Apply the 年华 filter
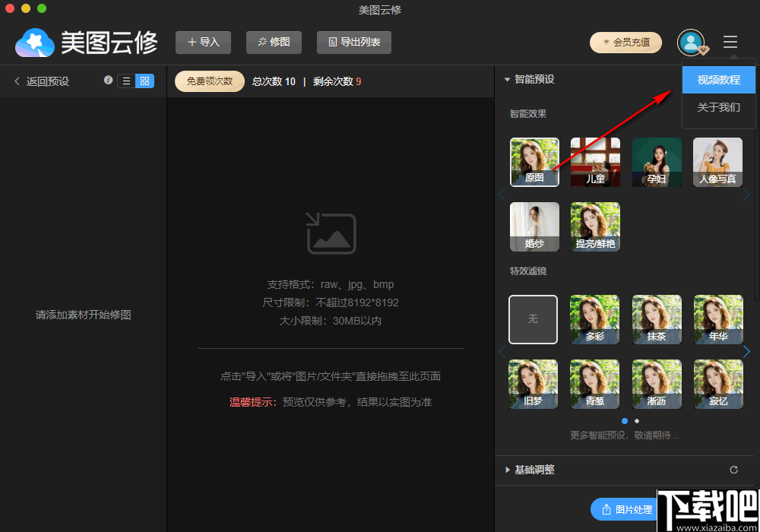760x532 pixels. (x=718, y=319)
